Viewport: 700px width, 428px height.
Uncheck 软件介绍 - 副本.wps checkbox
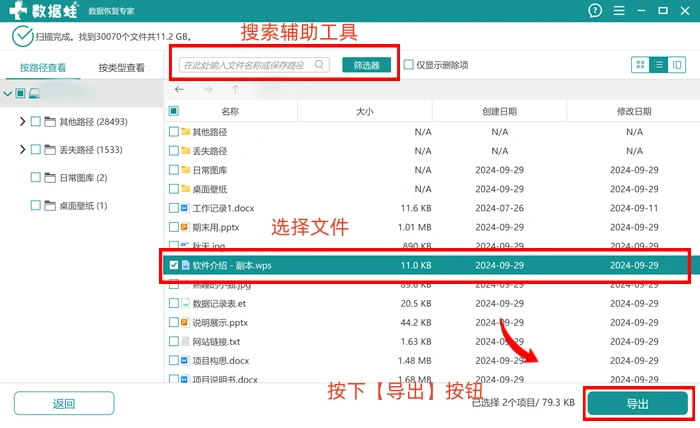[174, 265]
